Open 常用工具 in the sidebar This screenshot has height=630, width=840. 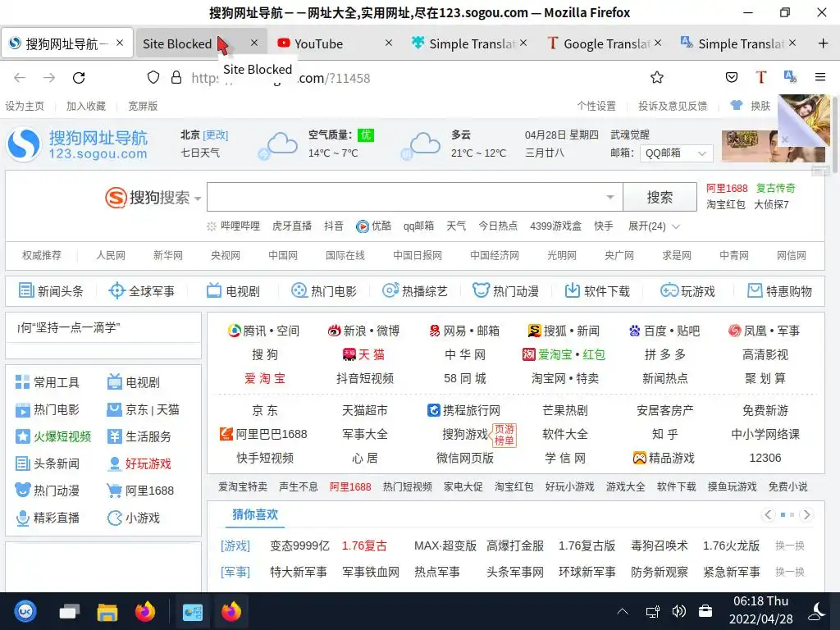47,382
